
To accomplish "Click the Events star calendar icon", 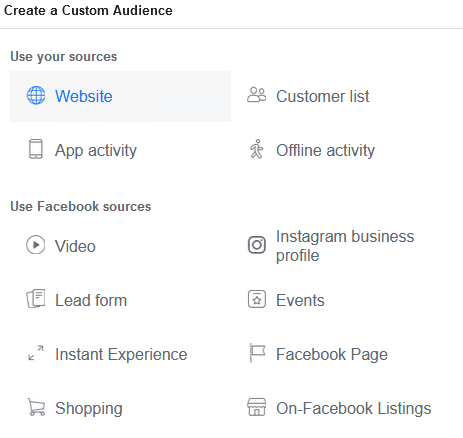I will (257, 299).
